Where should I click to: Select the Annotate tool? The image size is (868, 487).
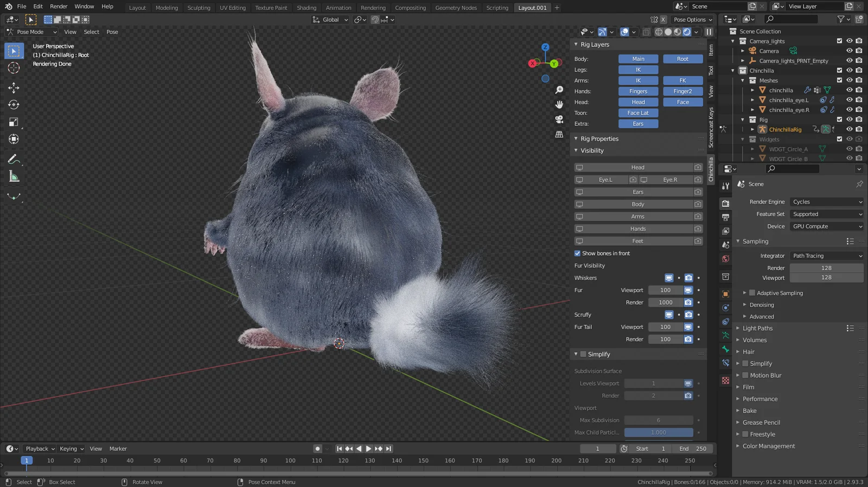point(14,160)
